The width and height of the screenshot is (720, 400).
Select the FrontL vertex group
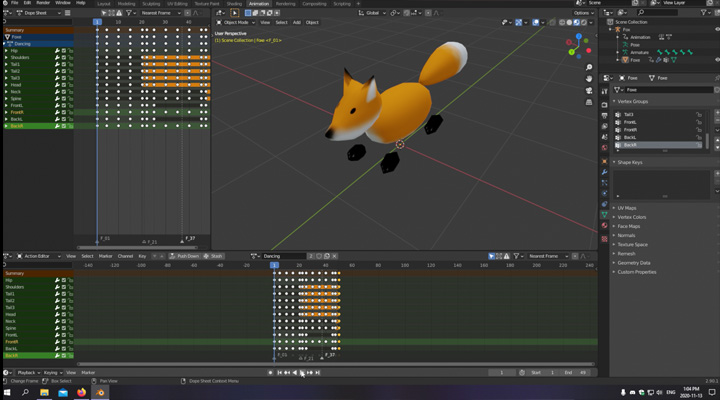(x=631, y=122)
